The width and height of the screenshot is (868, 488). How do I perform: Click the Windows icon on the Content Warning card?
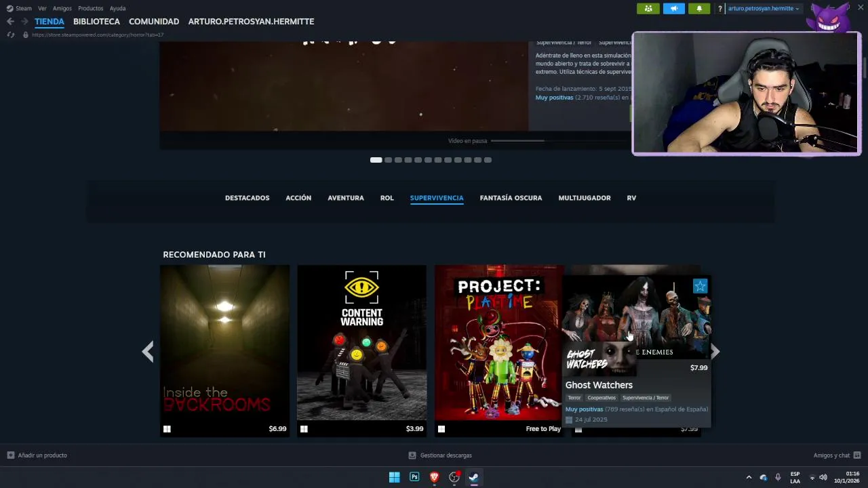[304, 429]
